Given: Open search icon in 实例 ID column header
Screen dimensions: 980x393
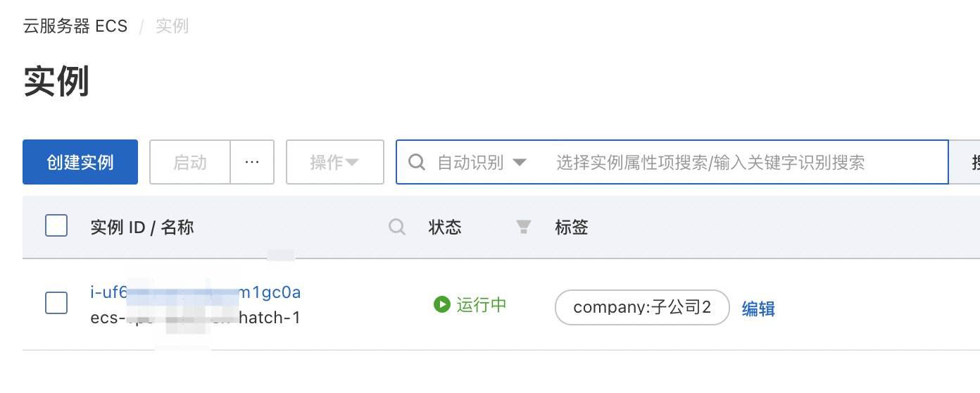Looking at the screenshot, I should pyautogui.click(x=397, y=227).
